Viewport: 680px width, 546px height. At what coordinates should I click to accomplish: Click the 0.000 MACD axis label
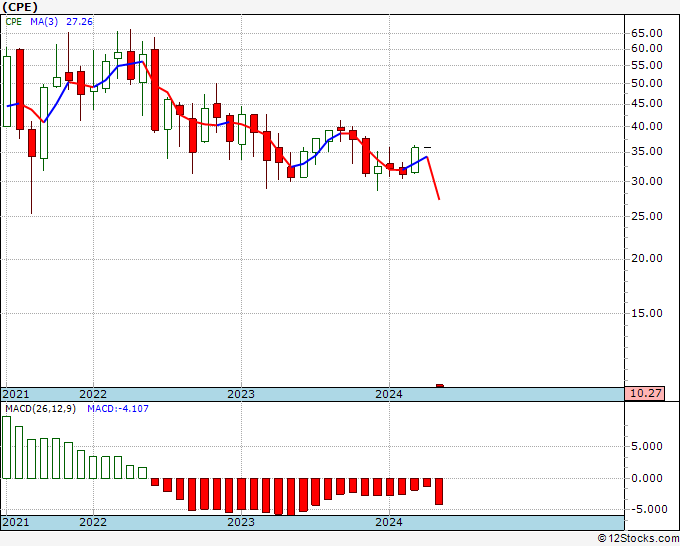point(647,478)
